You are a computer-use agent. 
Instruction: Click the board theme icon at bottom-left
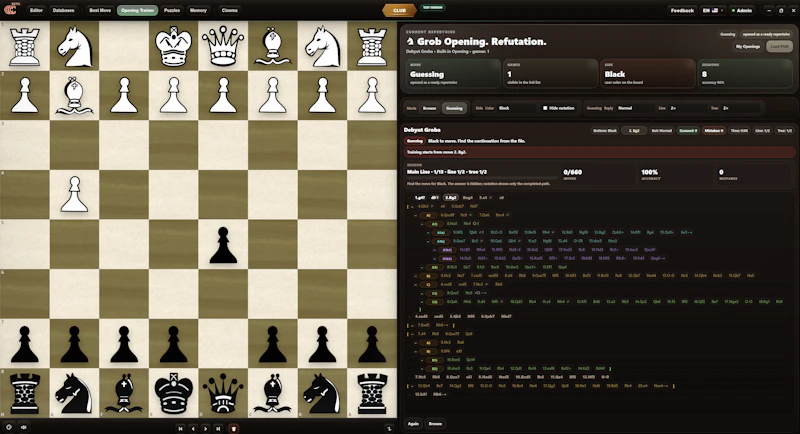coord(9,427)
